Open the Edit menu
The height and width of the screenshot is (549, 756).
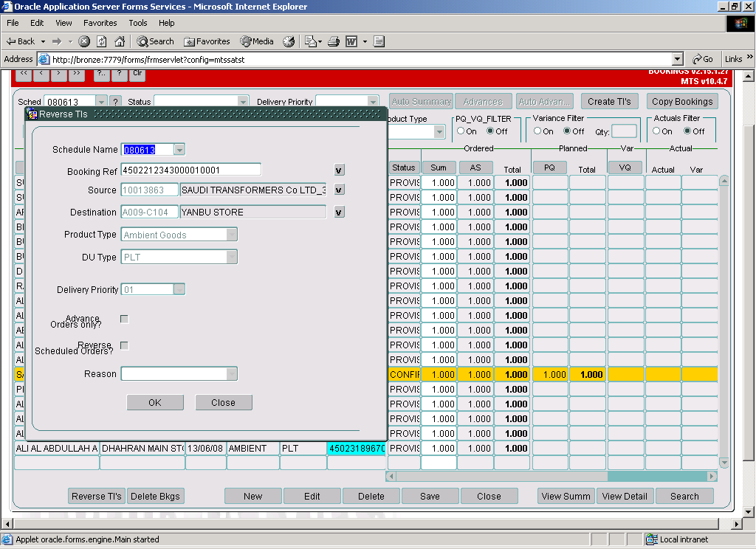click(37, 23)
